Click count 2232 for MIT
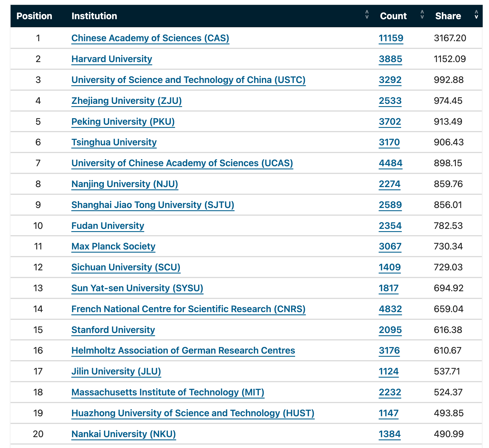This screenshot has width=489, height=448. pos(390,392)
